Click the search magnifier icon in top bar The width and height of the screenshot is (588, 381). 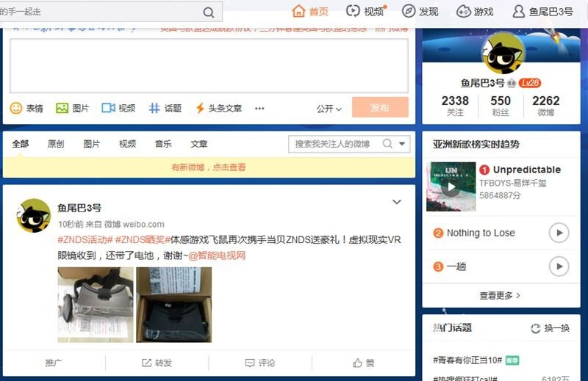pyautogui.click(x=209, y=12)
